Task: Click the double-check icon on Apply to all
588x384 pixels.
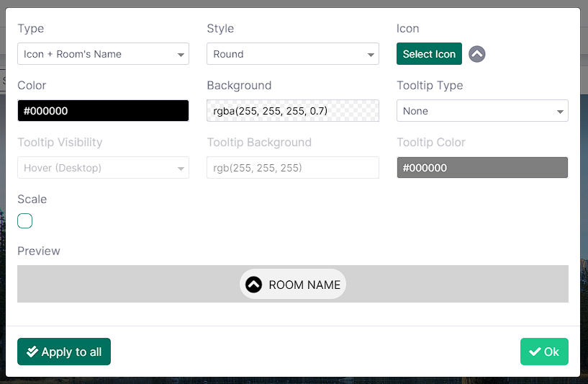Action: [32, 352]
